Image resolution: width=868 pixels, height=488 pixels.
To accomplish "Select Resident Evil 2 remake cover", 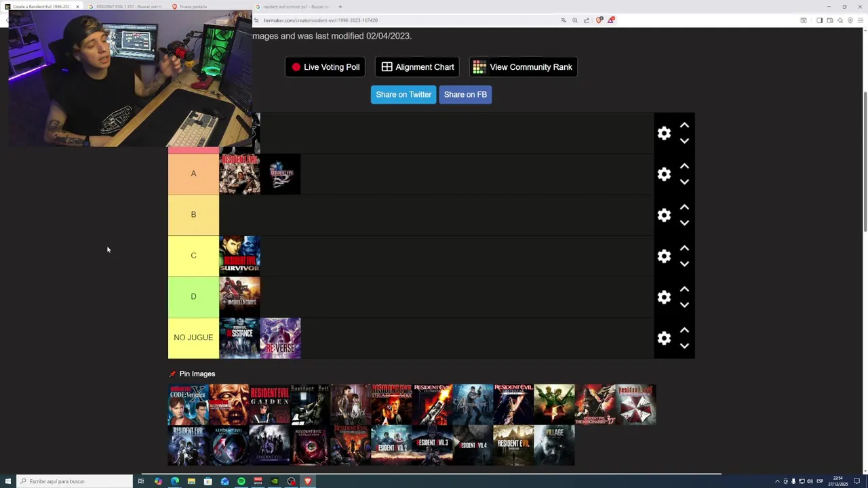I will (391, 445).
